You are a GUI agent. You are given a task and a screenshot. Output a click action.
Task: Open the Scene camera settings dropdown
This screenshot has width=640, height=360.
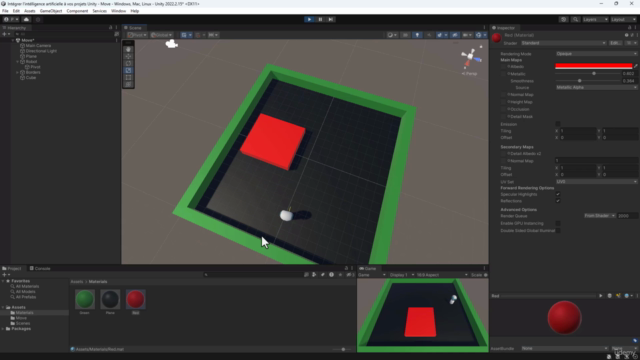coord(467,35)
